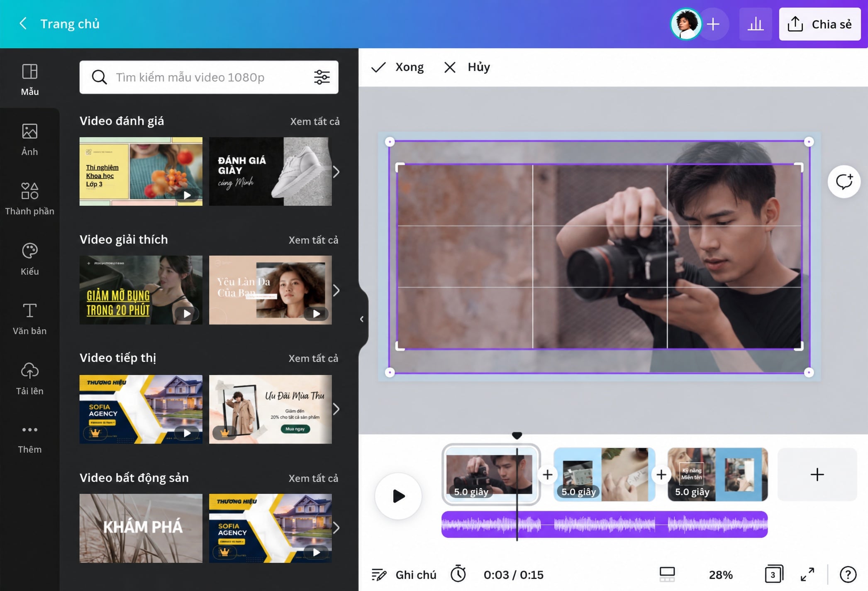The height and width of the screenshot is (591, 868).
Task: See all Video đánh giá templates
Action: tap(315, 121)
